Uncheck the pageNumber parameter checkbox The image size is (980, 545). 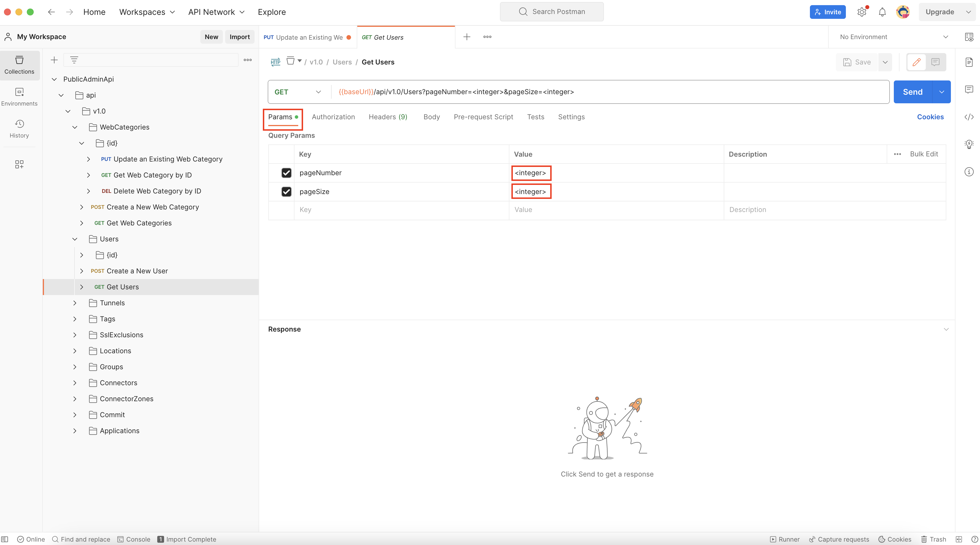point(286,173)
